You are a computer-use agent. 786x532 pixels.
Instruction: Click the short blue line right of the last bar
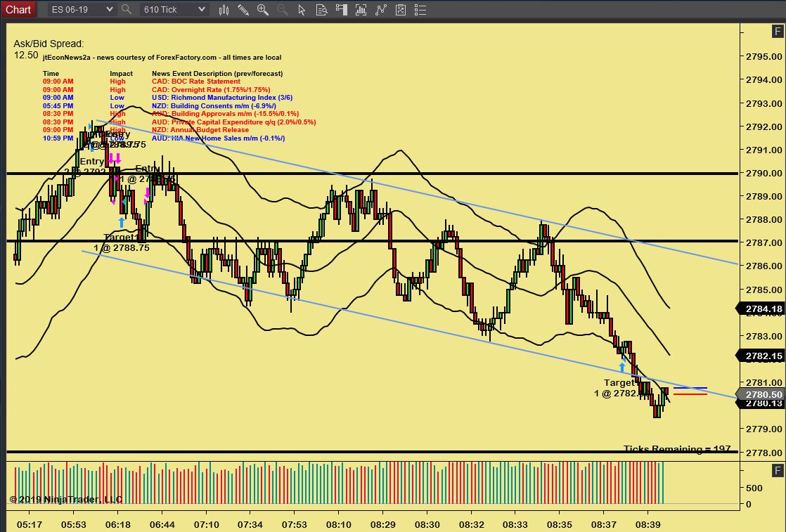tap(690, 388)
